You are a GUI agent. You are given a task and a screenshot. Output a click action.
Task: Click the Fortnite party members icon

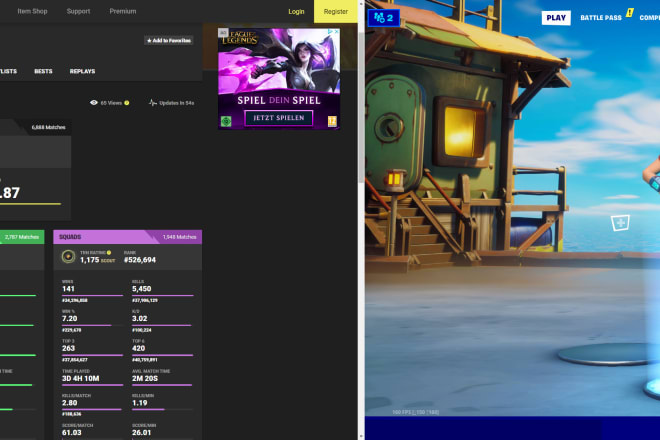pyautogui.click(x=384, y=17)
